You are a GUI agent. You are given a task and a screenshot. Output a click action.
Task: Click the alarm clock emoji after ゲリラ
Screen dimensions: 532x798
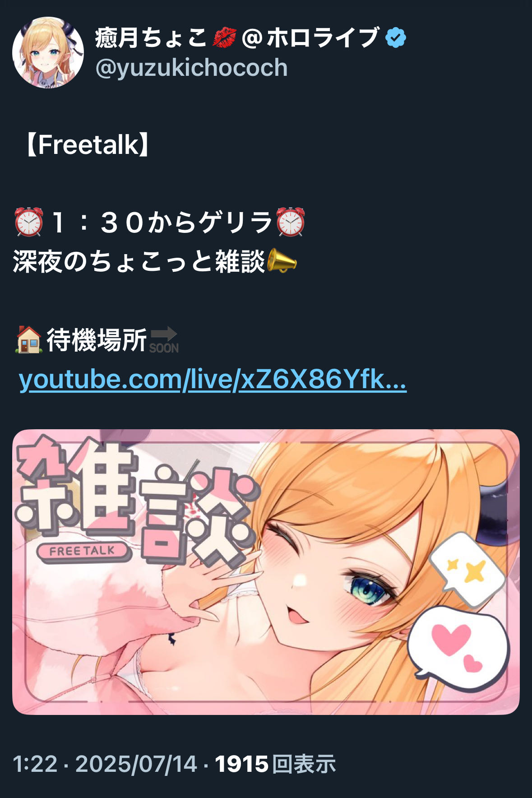pos(291,222)
